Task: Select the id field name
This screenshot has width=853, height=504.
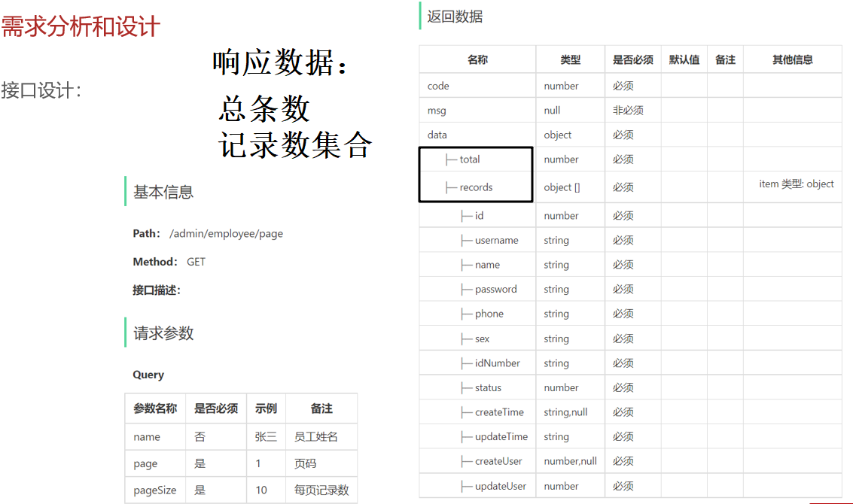Action: 480,216
